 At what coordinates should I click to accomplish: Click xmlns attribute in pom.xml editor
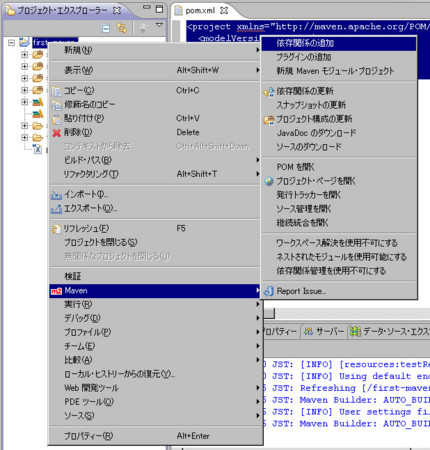click(x=250, y=27)
